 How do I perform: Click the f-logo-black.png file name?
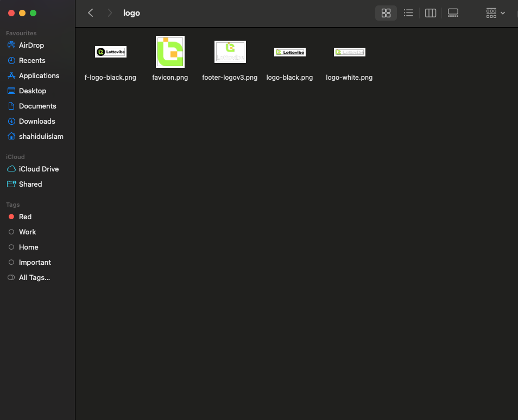coord(110,78)
